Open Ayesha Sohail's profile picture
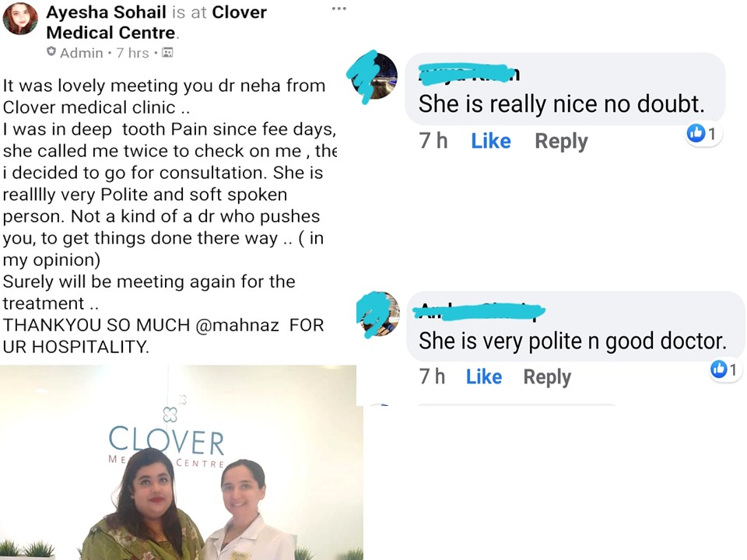Screen dimensions: 747x560 pyautogui.click(x=20, y=19)
